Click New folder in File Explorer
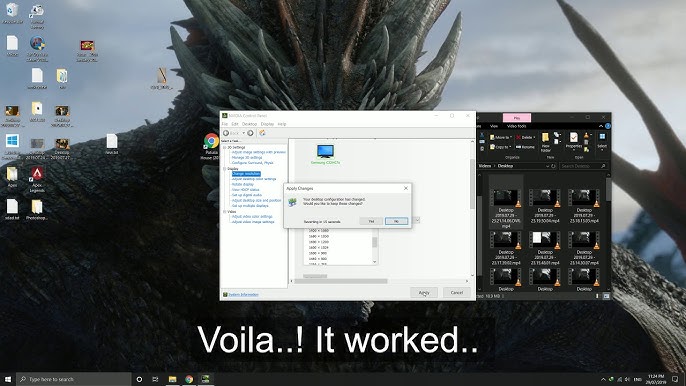 (x=545, y=142)
